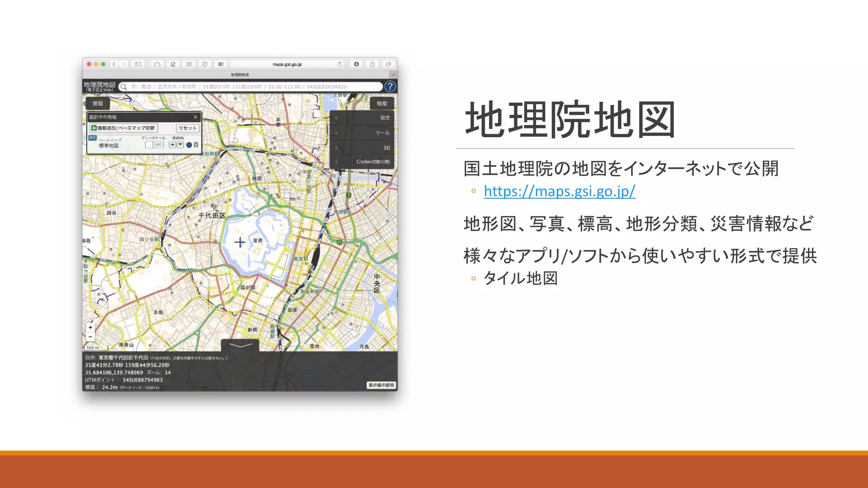
Task: Go to the home page icon
Action: (173, 64)
